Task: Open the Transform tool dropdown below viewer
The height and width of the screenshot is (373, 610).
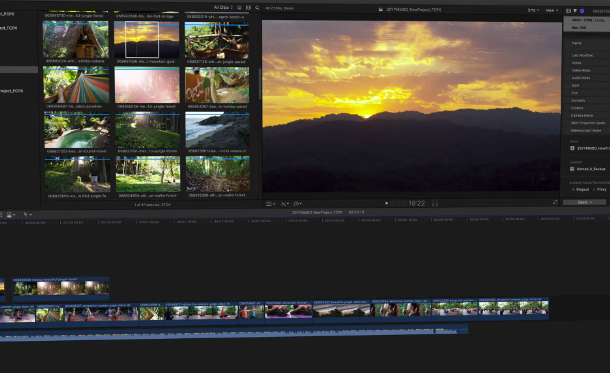Action: [x=284, y=204]
